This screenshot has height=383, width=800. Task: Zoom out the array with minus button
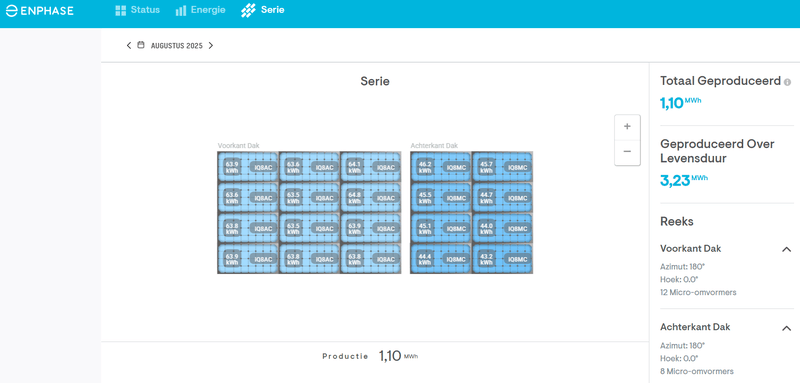[x=627, y=152]
